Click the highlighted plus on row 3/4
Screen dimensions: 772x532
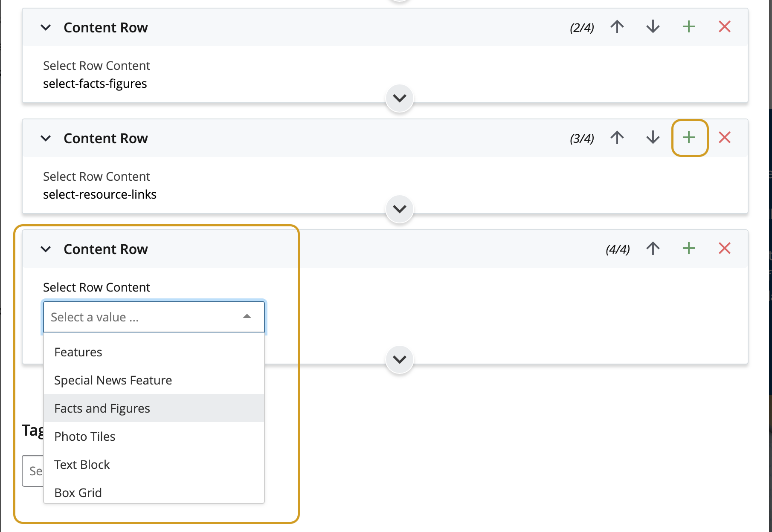689,138
